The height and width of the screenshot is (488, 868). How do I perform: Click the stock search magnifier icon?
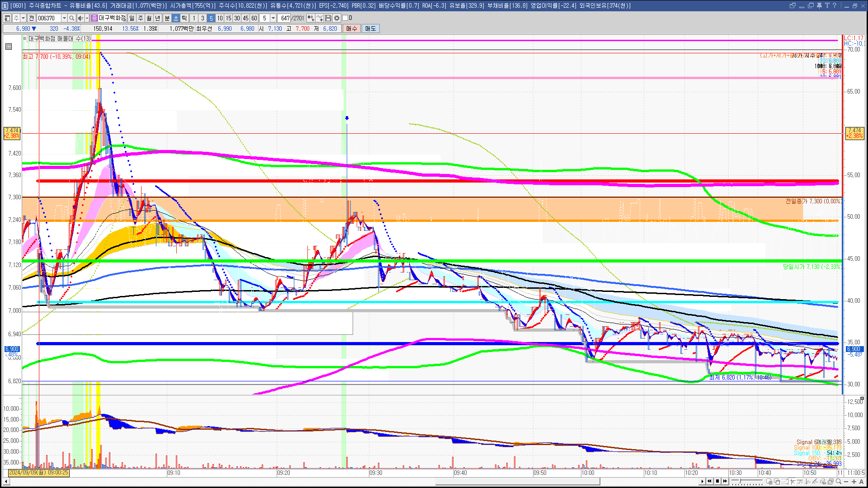coord(72,18)
